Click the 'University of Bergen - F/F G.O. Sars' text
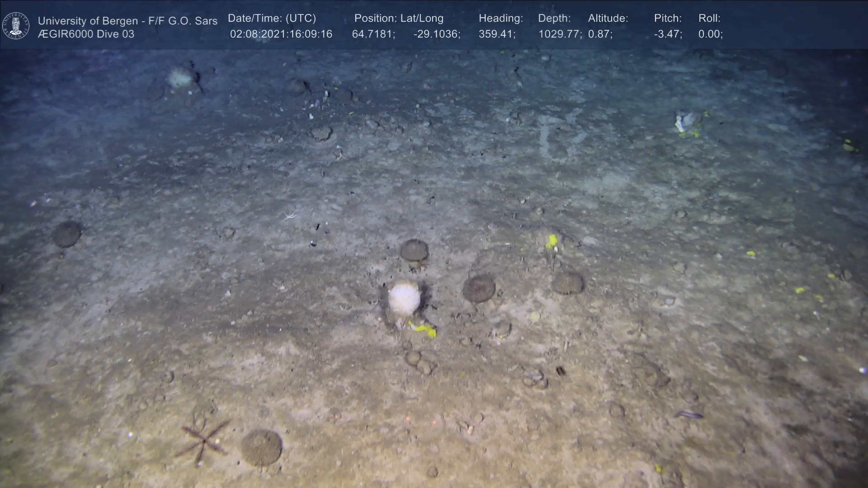 pyautogui.click(x=127, y=21)
